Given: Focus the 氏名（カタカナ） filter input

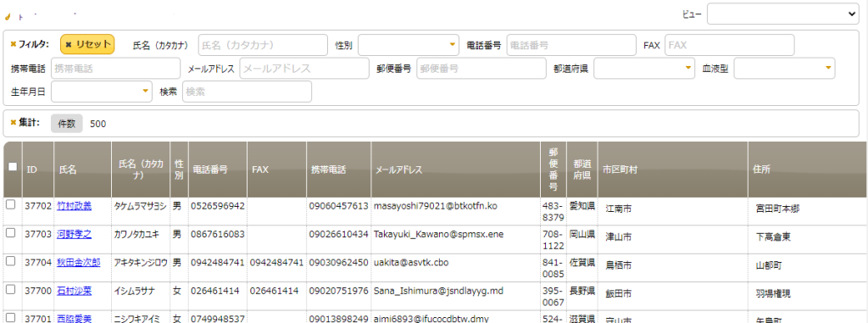Looking at the screenshot, I should click(263, 45).
